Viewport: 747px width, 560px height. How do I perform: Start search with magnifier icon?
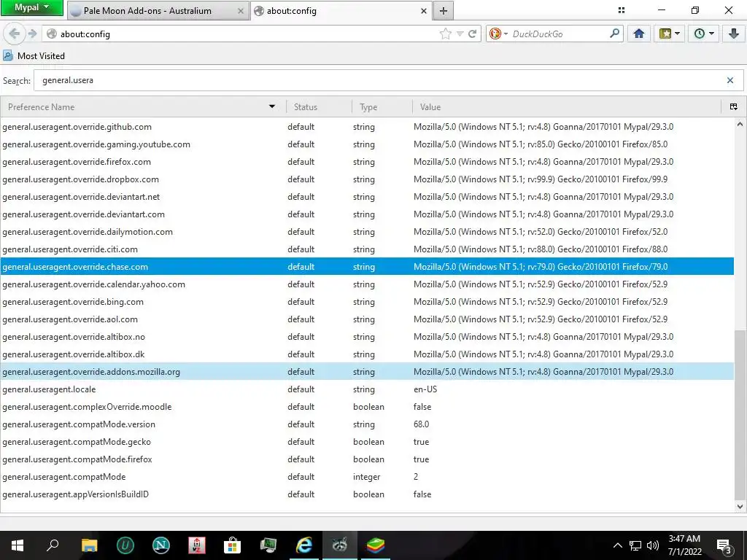[614, 34]
